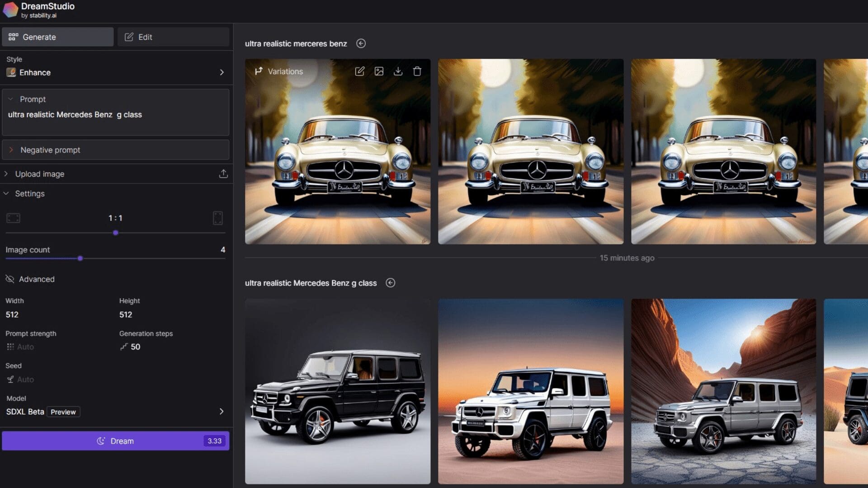Screen dimensions: 868x488
Task: Reuse prompt arrow beside 'ultra realistic merceres benz'
Action: click(x=361, y=43)
